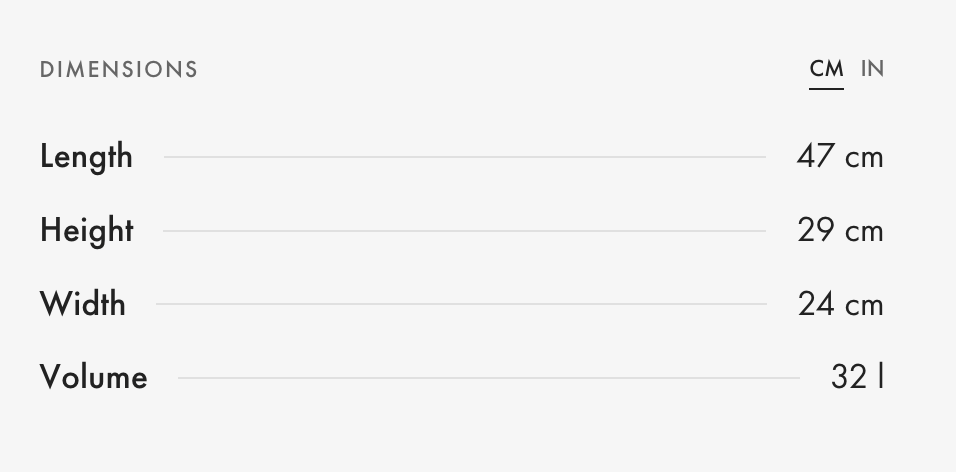956x472 pixels.
Task: Click the underline beneath the CM option
Action: click(826, 89)
